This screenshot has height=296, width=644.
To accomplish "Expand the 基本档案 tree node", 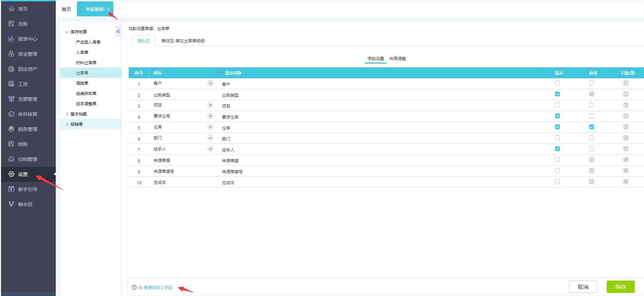I will pyautogui.click(x=67, y=114).
